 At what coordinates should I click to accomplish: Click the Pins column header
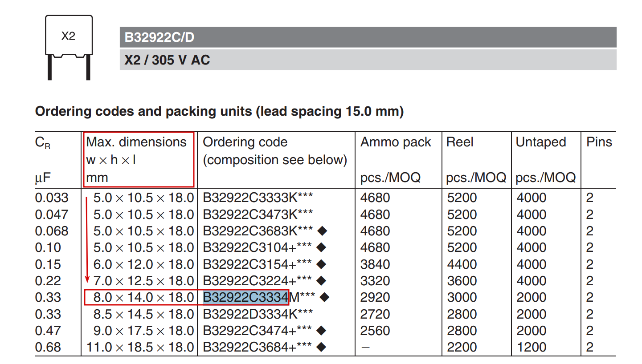(599, 142)
